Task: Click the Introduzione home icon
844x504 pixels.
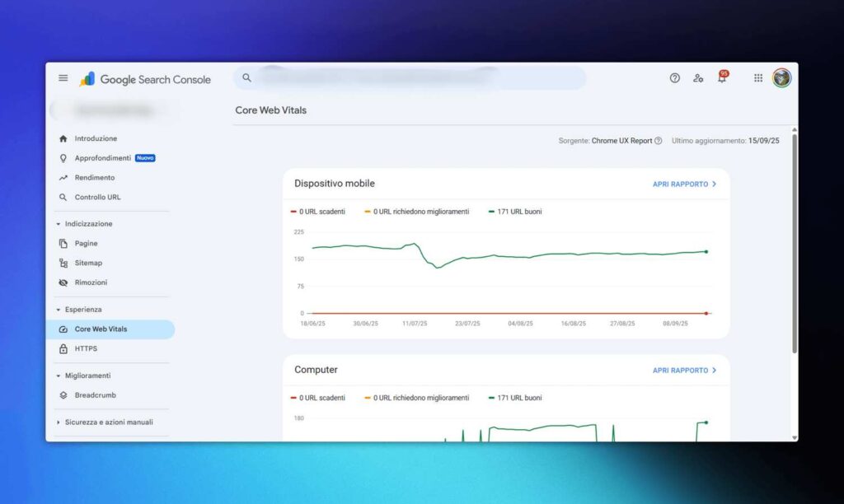Action: tap(63, 138)
